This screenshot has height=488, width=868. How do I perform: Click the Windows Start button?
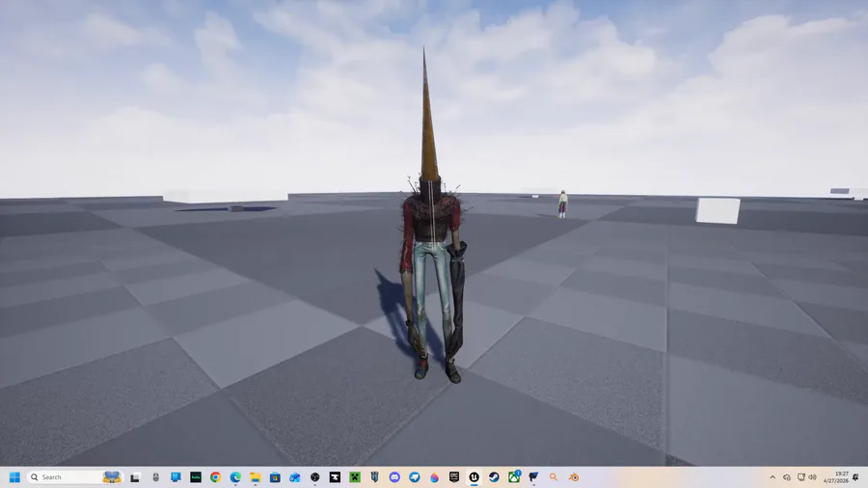[x=14, y=477]
